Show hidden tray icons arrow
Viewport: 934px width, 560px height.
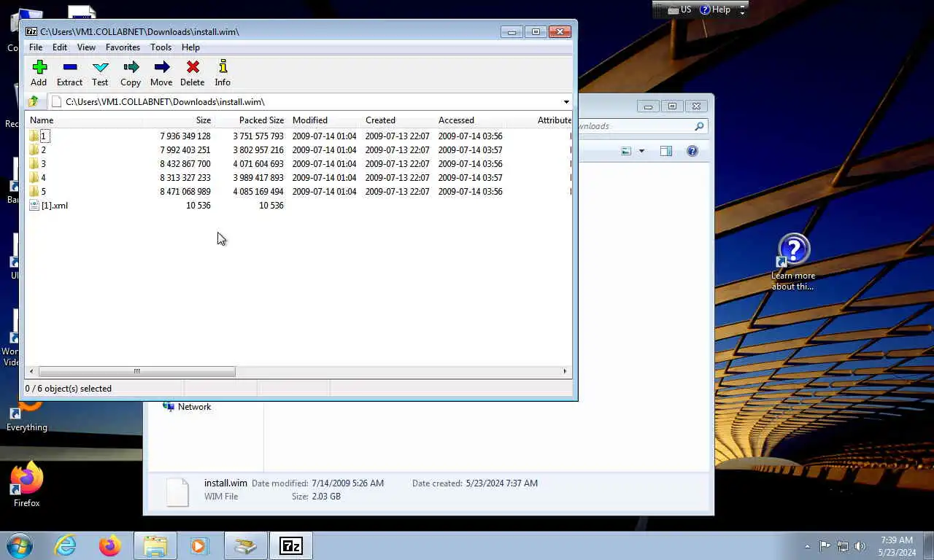[x=807, y=546]
